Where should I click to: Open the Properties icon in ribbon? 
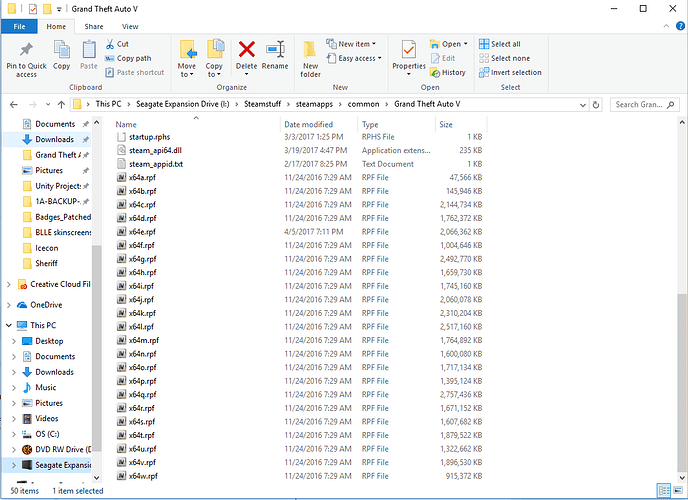click(409, 49)
